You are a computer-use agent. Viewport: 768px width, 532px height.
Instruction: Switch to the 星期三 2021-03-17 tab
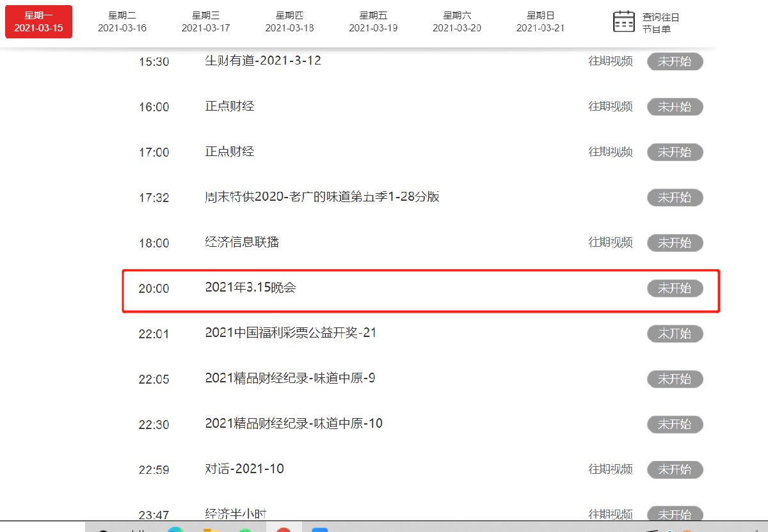coord(205,22)
